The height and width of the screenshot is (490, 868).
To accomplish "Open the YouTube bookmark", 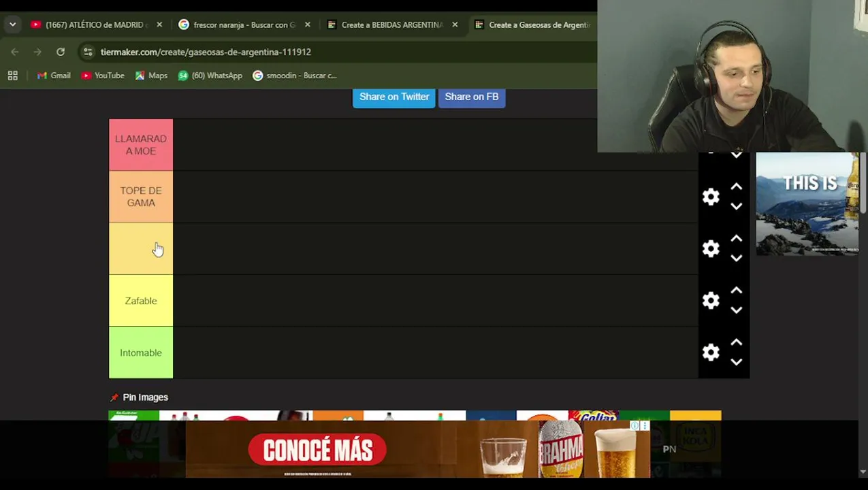I will 103,76.
